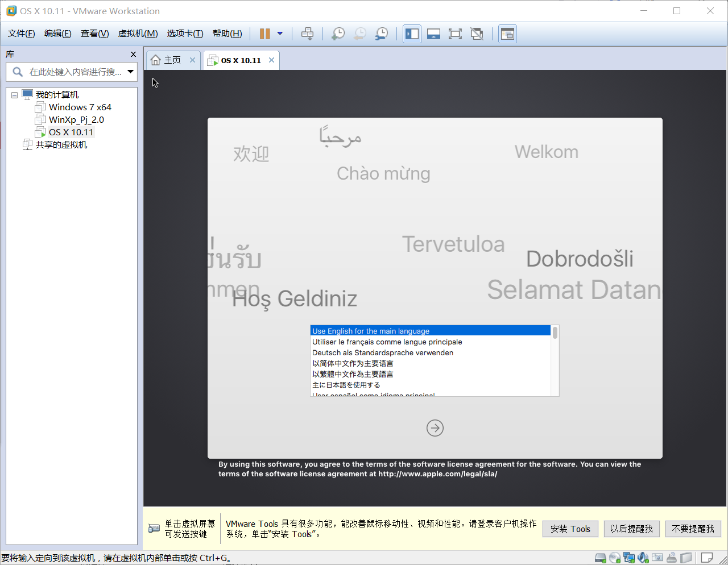This screenshot has width=728, height=565.
Task: Select the Windows 7 x64 virtual machine
Action: coord(80,107)
